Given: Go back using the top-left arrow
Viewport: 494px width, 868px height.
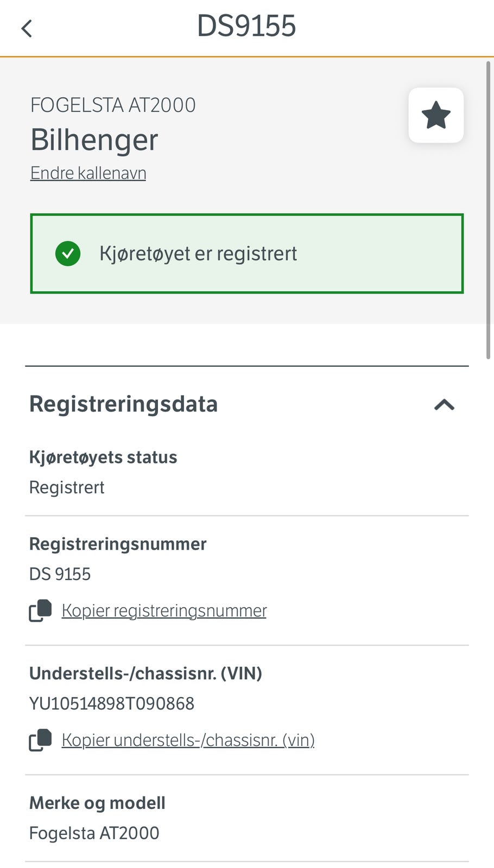Looking at the screenshot, I should coord(27,28).
